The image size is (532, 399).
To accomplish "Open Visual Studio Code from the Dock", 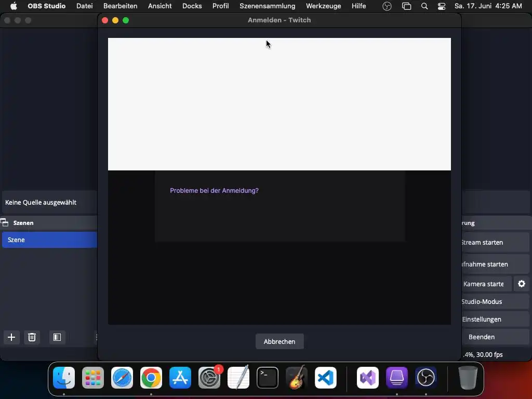I will pyautogui.click(x=326, y=378).
